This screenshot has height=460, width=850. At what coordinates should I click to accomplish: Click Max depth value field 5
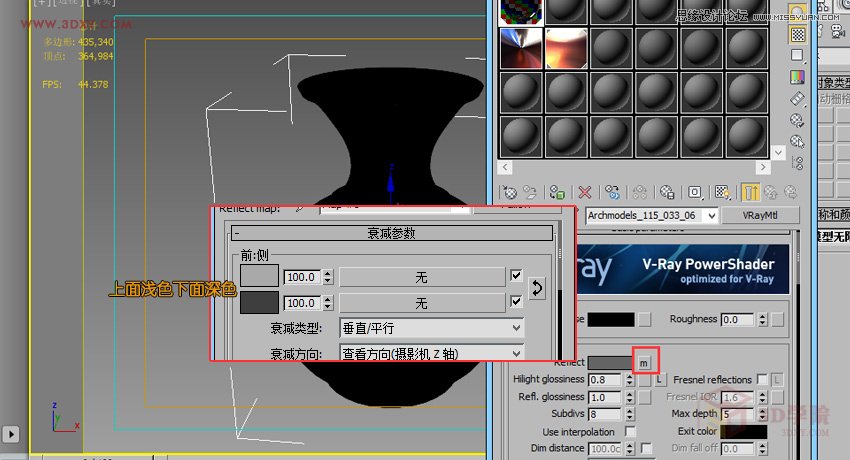[738, 414]
